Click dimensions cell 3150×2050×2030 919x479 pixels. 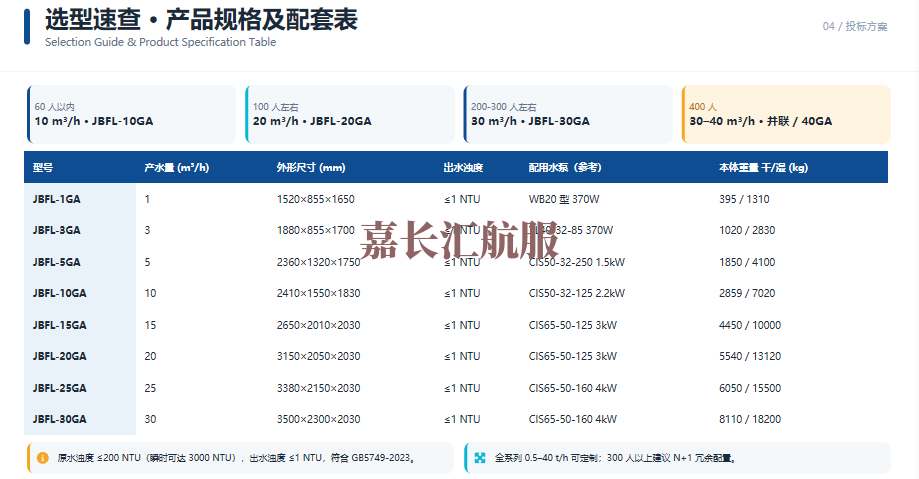(x=318, y=356)
